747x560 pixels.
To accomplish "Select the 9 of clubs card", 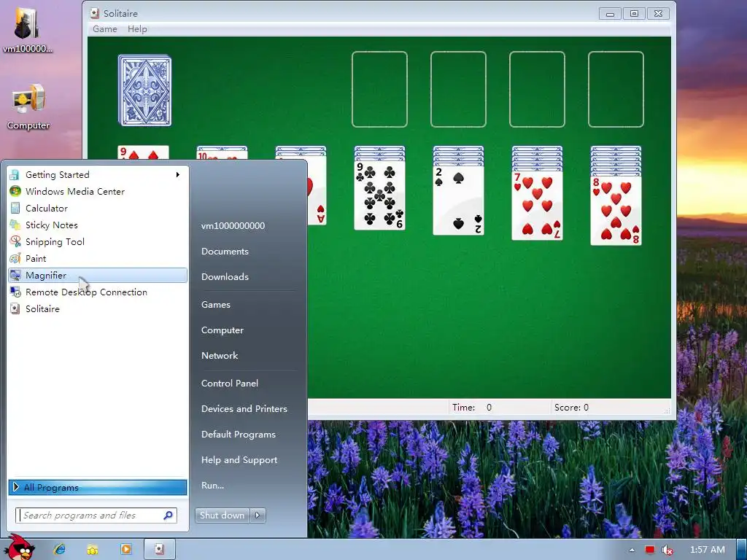I will (379, 195).
